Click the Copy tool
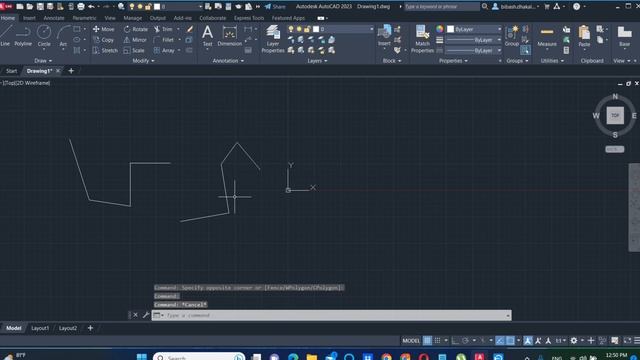 [x=104, y=40]
